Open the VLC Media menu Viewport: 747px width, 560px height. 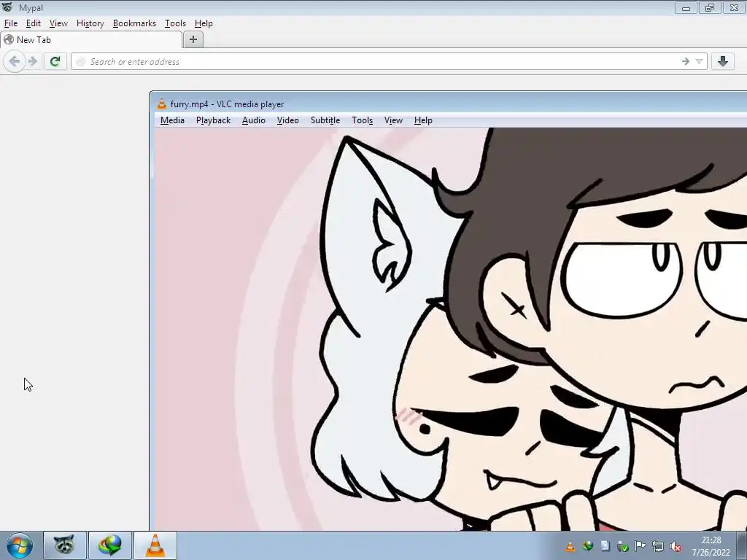(172, 120)
